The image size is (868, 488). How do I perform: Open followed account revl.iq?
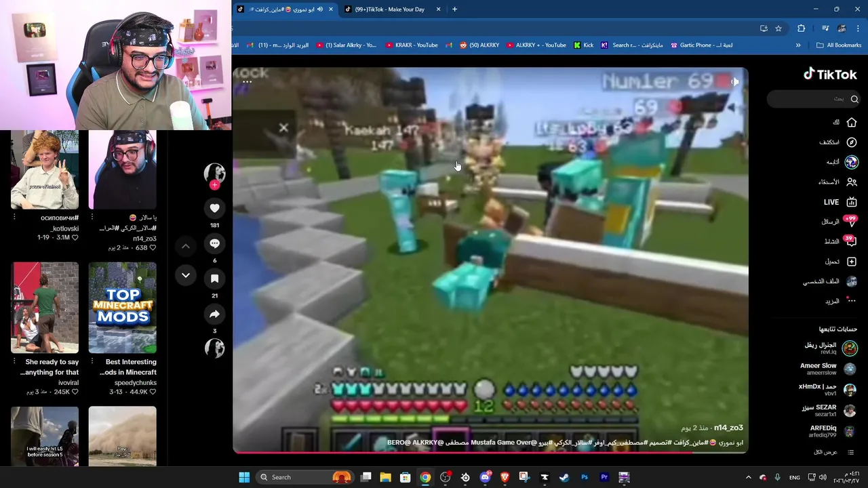(830, 348)
